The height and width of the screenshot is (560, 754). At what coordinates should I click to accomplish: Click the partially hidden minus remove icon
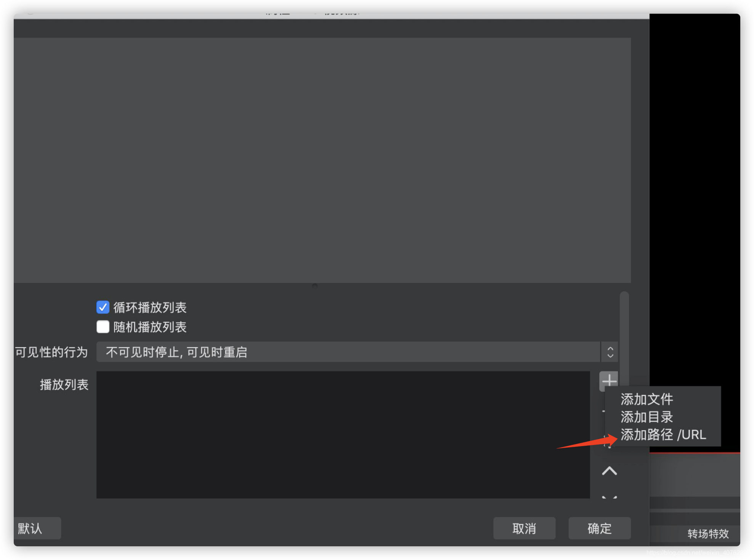[x=603, y=411]
